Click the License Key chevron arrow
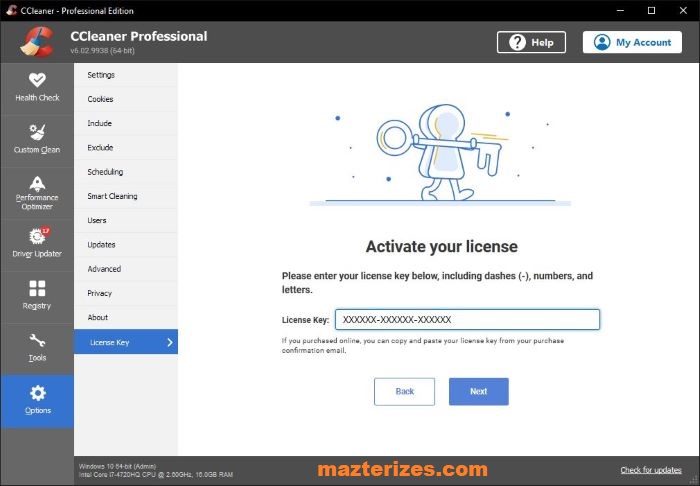Screen dimensions: 700x486 [x=170, y=342]
